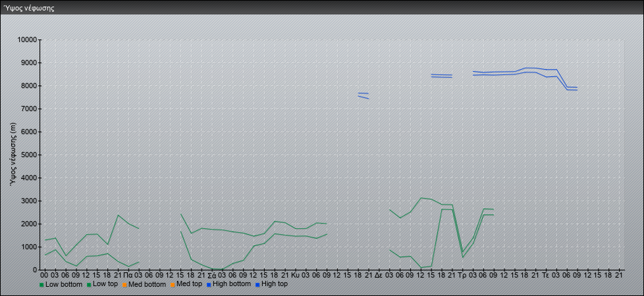This screenshot has height=296, width=644.
Task: Click the blue High bottom legend swatch
Action: pyautogui.click(x=207, y=285)
